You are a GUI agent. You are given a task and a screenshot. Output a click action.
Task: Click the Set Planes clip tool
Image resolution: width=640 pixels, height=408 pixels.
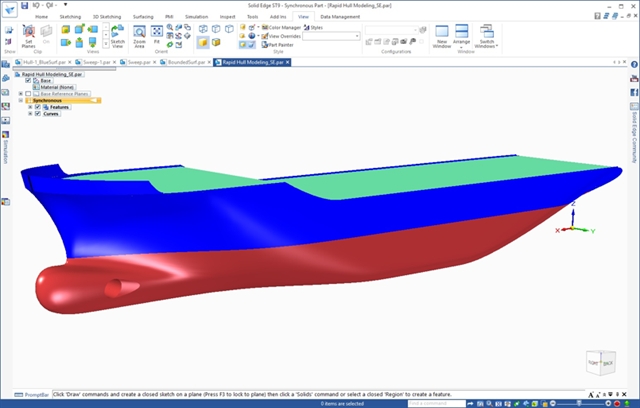click(29, 36)
